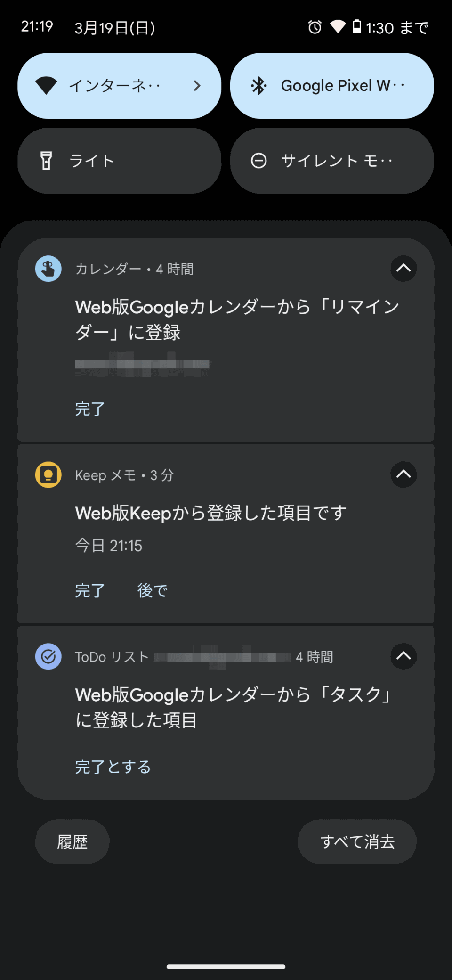Open the 履歴 notification history
Image resolution: width=452 pixels, height=980 pixels.
coord(72,841)
